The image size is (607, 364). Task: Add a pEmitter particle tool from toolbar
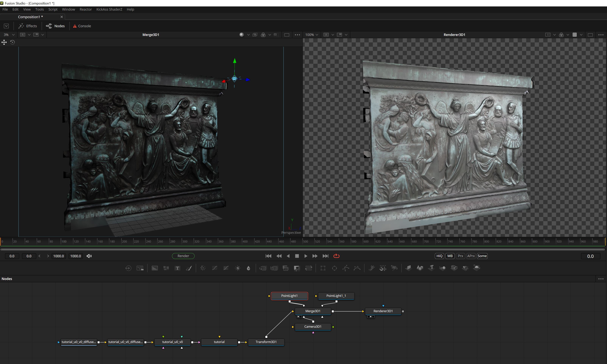(x=372, y=268)
